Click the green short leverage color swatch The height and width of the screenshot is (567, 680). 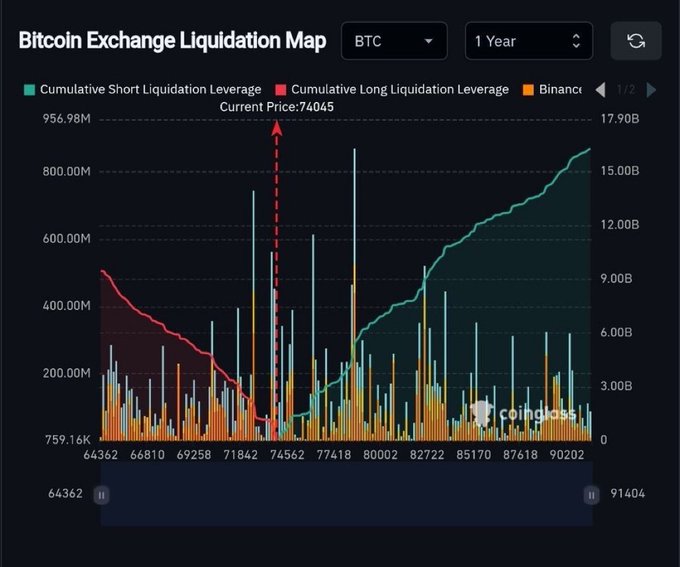tap(29, 90)
